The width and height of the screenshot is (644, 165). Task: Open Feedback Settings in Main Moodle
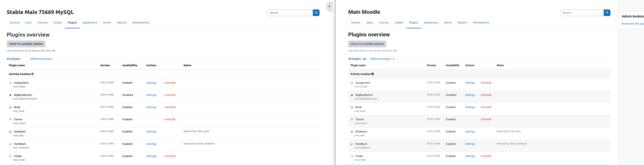click(470, 144)
